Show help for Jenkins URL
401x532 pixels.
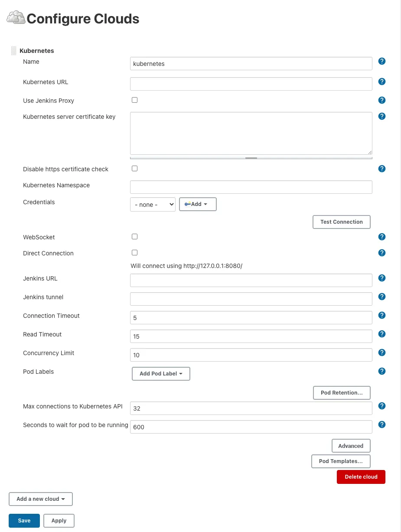[x=382, y=278]
